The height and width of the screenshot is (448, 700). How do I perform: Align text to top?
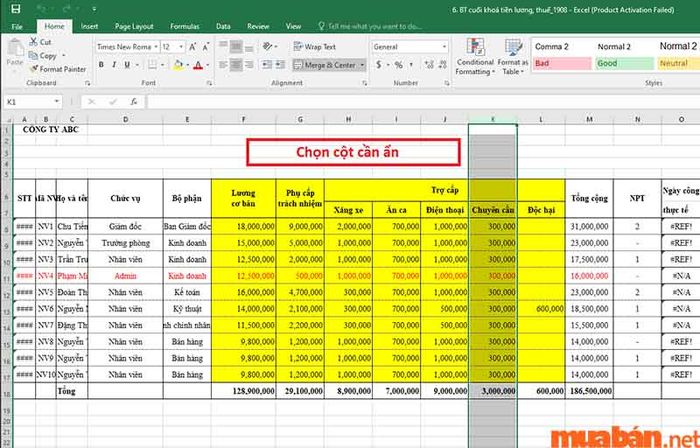[x=224, y=47]
